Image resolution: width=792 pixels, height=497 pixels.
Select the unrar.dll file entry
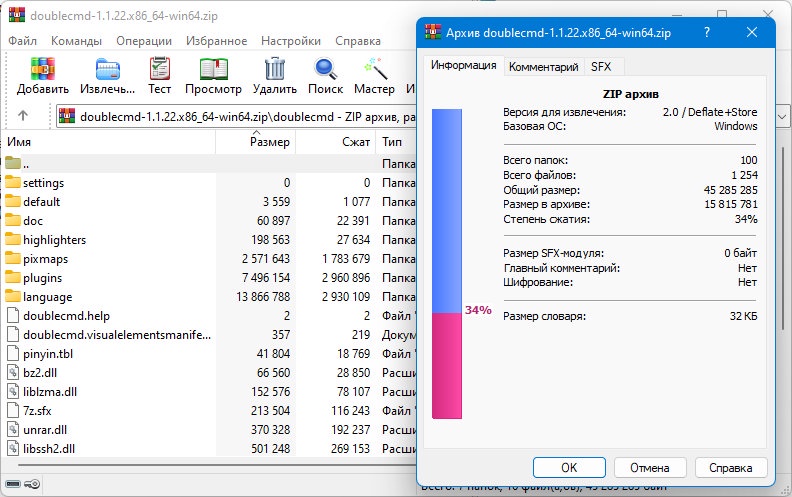(x=209, y=430)
